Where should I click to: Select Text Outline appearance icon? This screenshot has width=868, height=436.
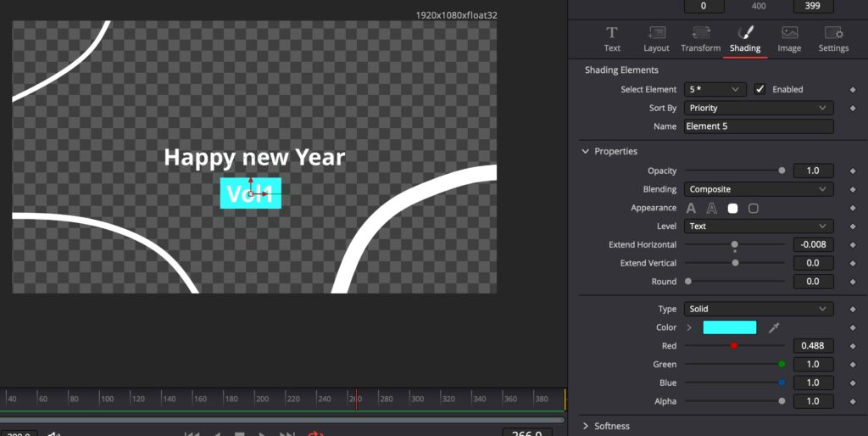712,209
